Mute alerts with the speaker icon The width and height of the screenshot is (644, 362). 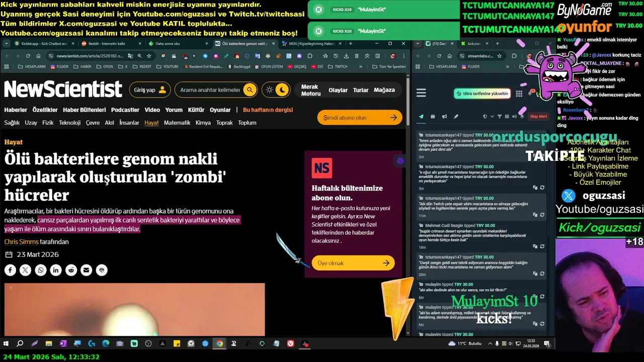(514, 117)
